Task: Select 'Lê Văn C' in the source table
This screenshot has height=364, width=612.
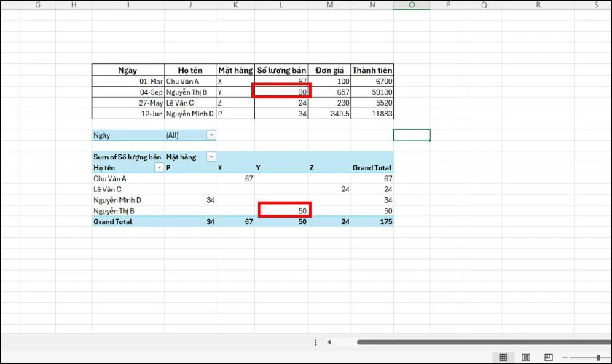Action: 190,103
